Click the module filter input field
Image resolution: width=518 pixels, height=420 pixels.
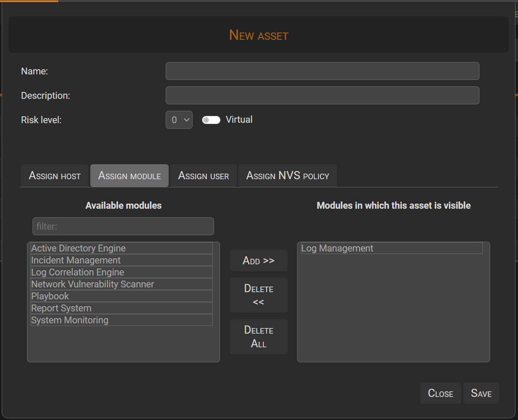coord(123,226)
